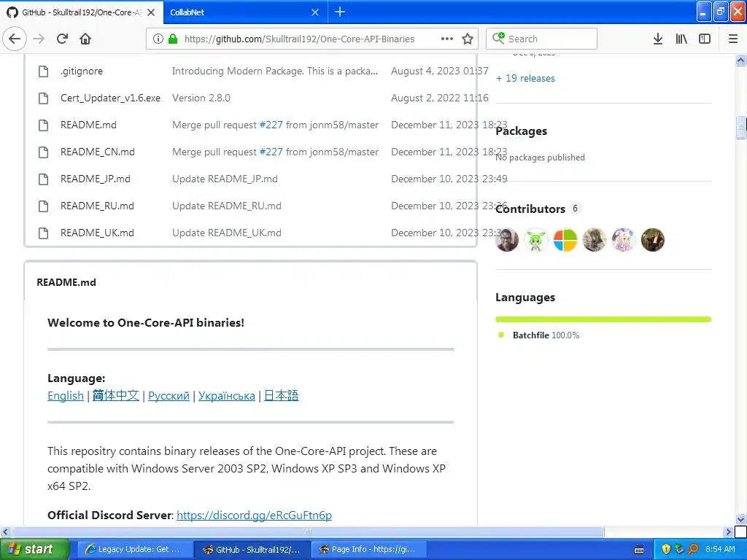Screen dimensions: 747x560
Task: Close the GitHub tab
Action: click(151, 12)
